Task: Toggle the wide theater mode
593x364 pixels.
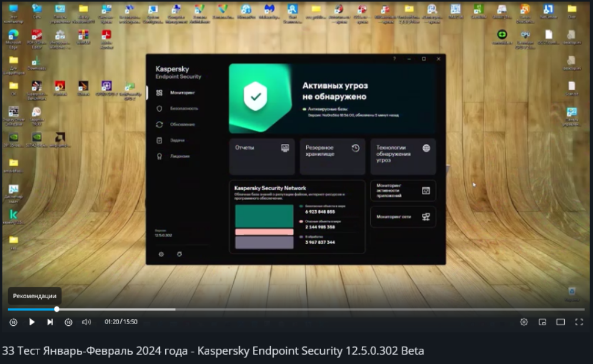Action: [561, 322]
